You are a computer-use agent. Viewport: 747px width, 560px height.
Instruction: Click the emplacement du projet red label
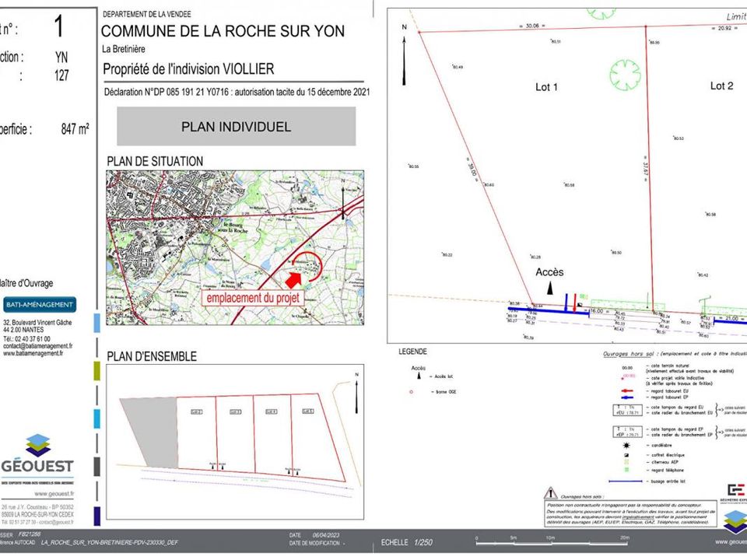tap(253, 298)
